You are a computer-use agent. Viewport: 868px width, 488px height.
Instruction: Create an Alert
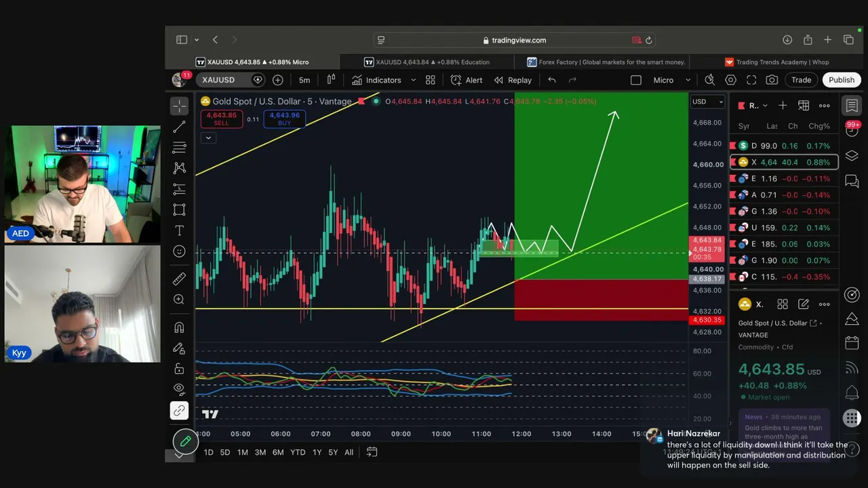pyautogui.click(x=467, y=80)
